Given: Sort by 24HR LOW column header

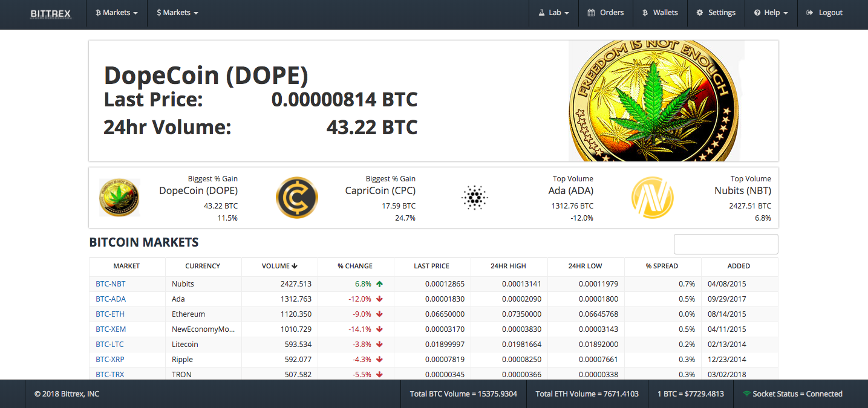Looking at the screenshot, I should [x=585, y=266].
